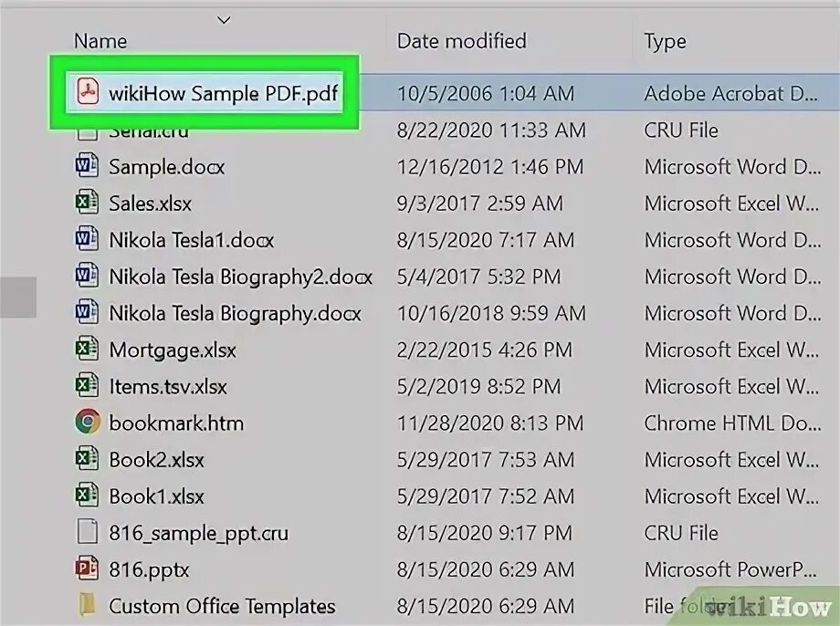Select the Nikola Tesla Biography.docx file

click(235, 313)
